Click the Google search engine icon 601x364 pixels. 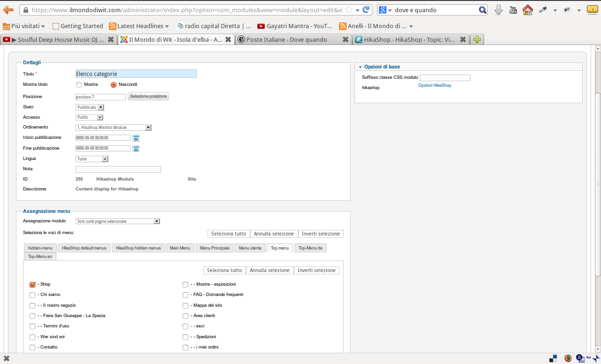point(383,10)
